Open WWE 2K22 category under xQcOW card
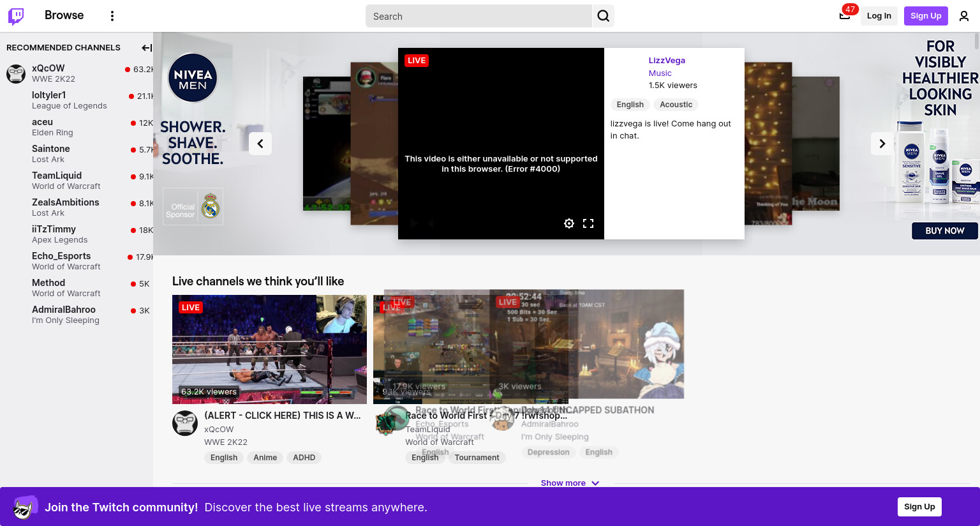 tap(226, 442)
